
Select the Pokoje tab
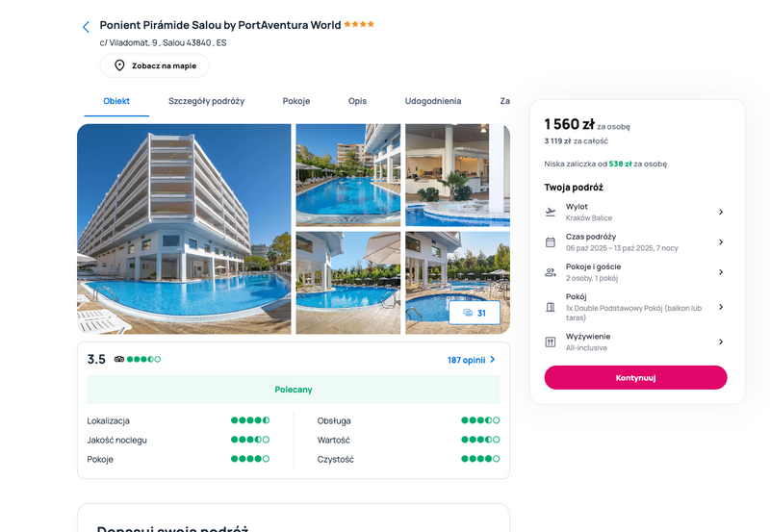(x=296, y=101)
